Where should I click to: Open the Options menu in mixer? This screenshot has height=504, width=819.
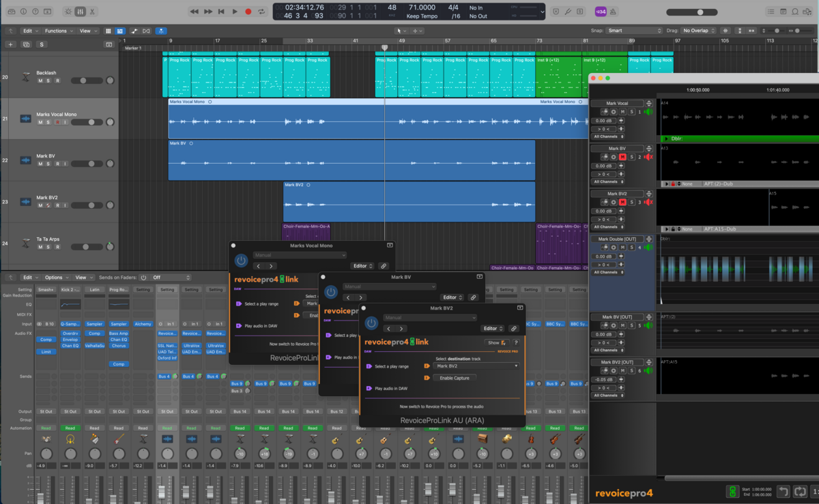[x=55, y=278]
